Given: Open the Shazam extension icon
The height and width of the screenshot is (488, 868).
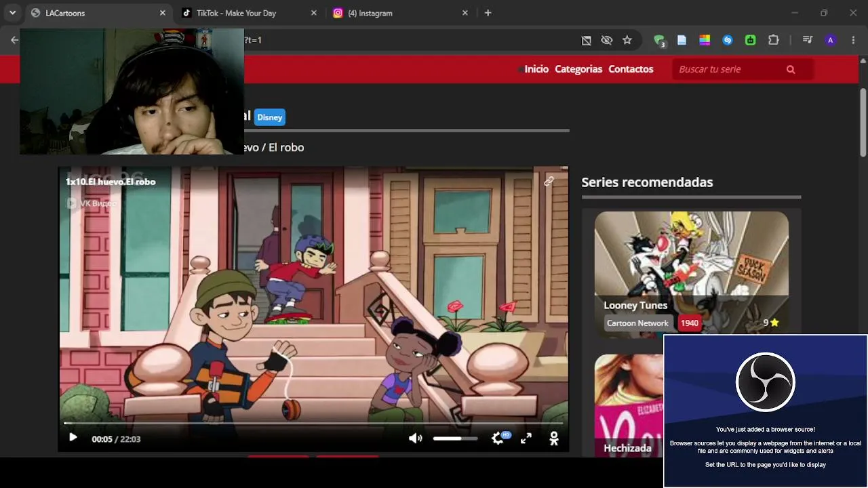Looking at the screenshot, I should pos(728,40).
